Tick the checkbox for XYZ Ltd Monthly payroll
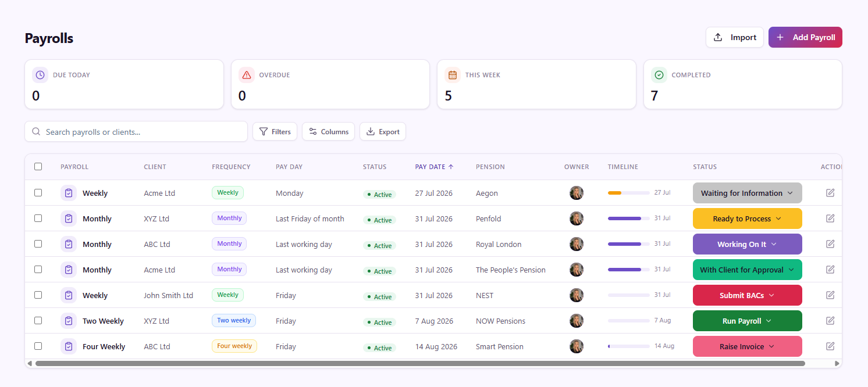Screen dimensions: 868x387 [38, 218]
